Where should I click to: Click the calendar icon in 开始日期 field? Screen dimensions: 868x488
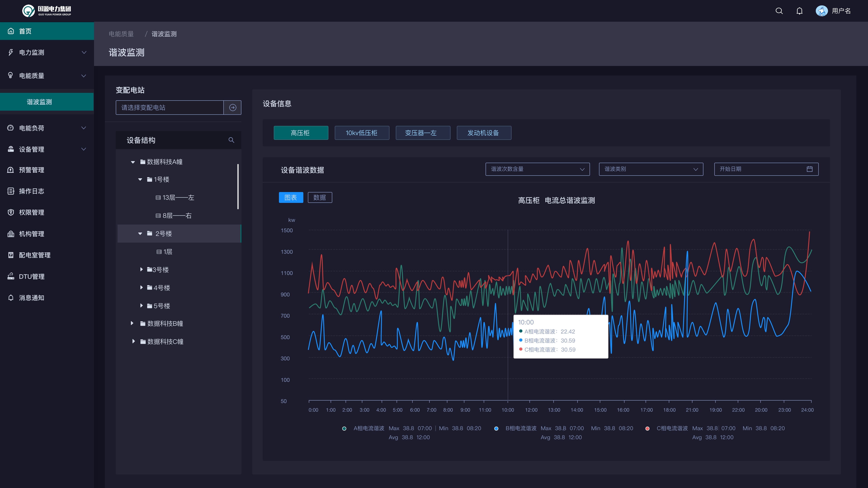point(809,169)
